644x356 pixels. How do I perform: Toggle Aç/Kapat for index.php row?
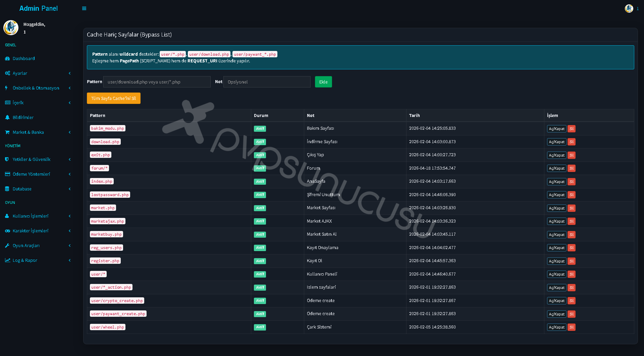pyautogui.click(x=557, y=182)
